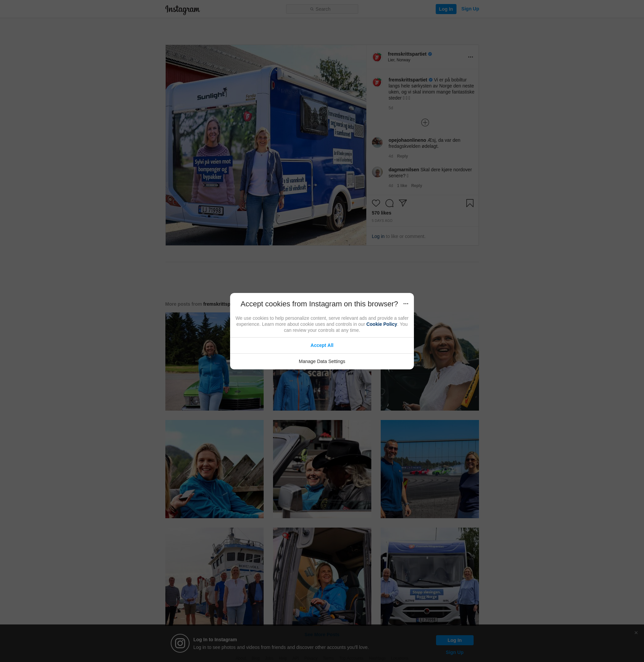644x662 pixels.
Task: Click the top Sign Up link
Action: click(470, 9)
